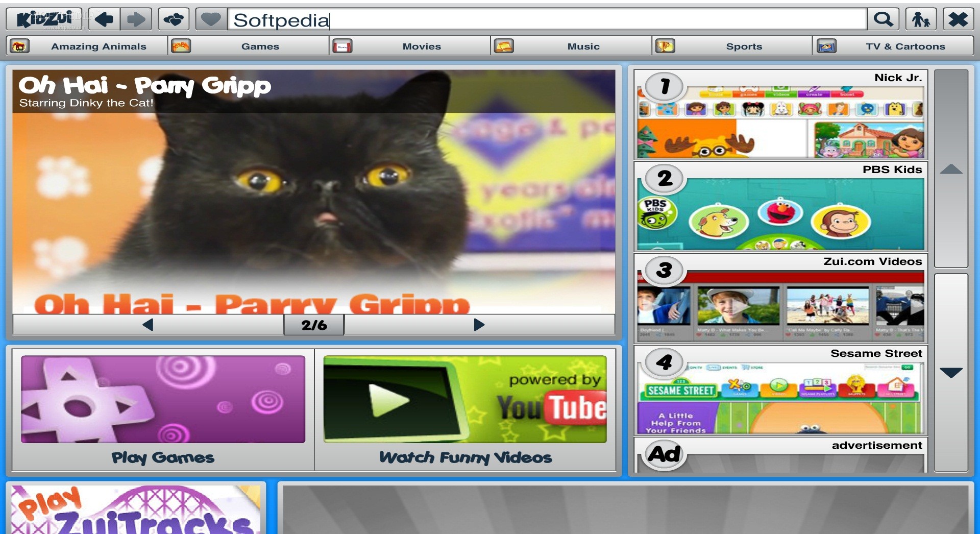Open the Oh Hai Parry Gripp cat video
This screenshot has height=534, width=980.
(x=313, y=191)
